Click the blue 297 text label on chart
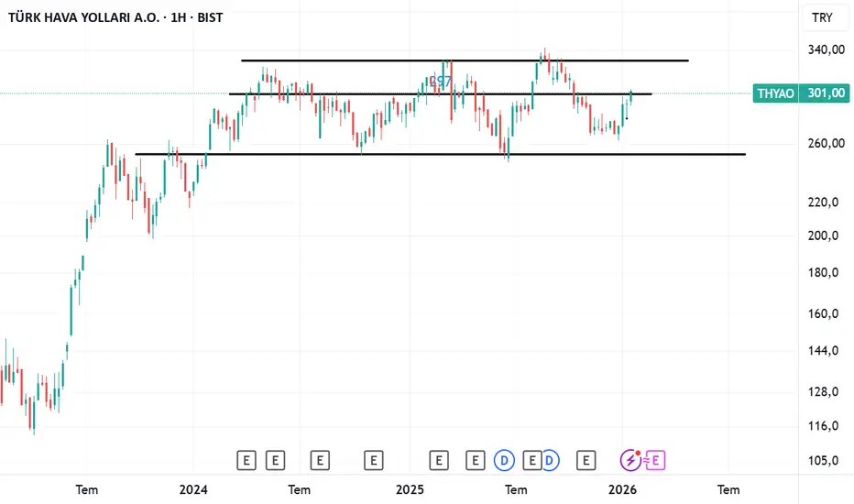Screen dimensions: 854x504 click(x=440, y=82)
